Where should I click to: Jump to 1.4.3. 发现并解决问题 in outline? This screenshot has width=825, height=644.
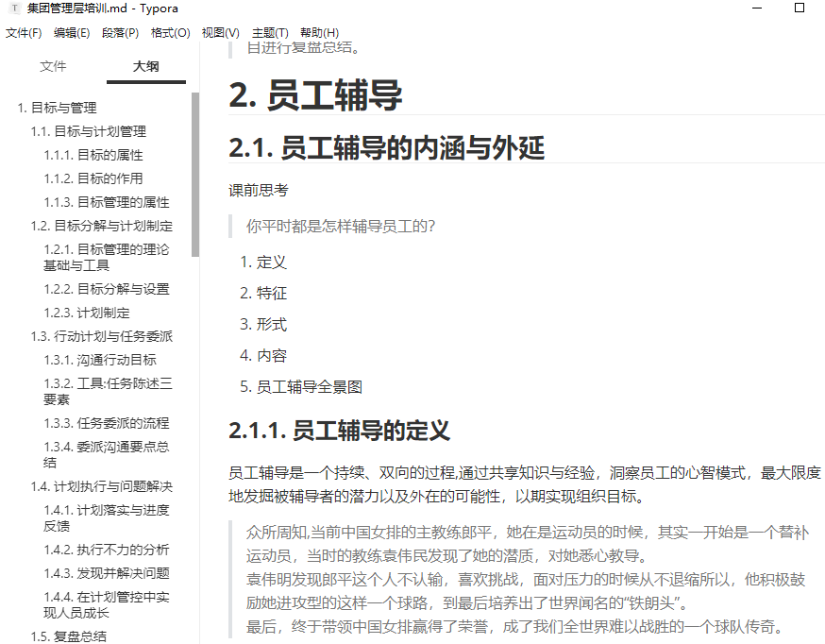click(107, 573)
